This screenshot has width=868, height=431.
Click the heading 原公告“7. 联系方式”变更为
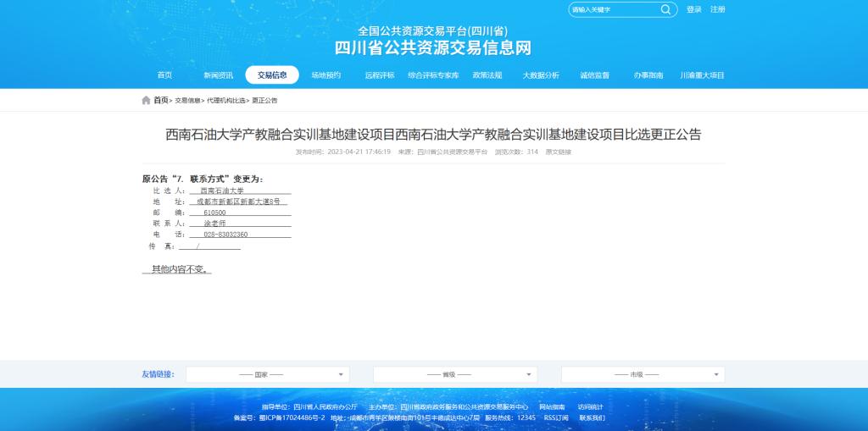coord(203,179)
